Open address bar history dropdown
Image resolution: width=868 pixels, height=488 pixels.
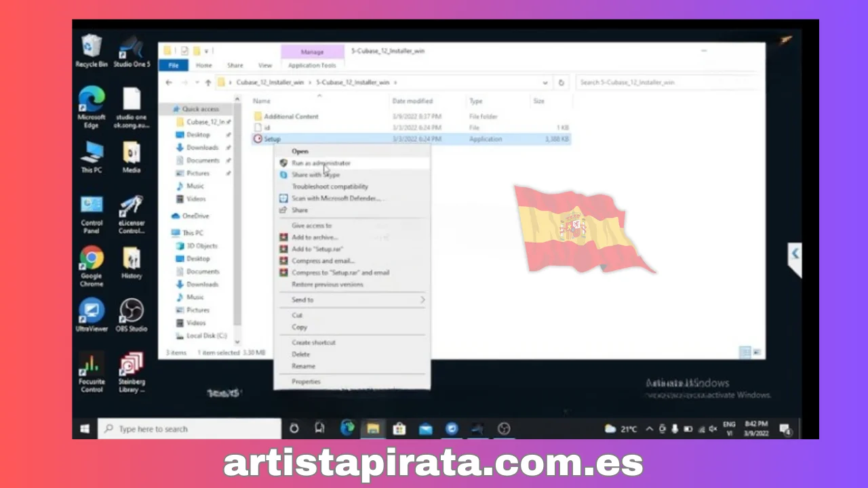coord(545,82)
